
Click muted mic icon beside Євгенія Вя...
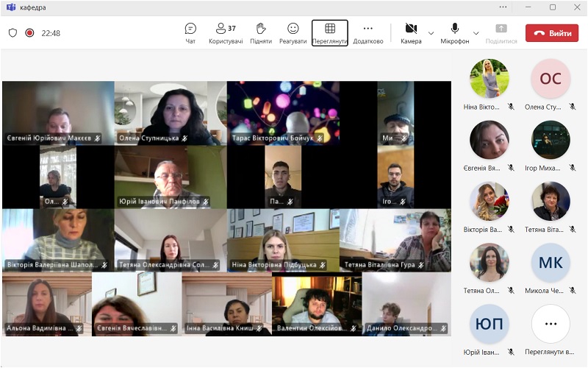coord(511,168)
